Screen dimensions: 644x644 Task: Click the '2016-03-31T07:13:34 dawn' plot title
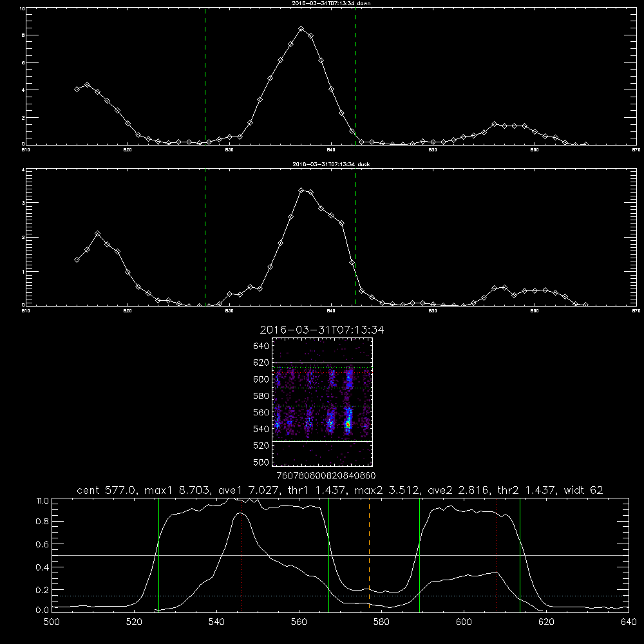[331, 3]
